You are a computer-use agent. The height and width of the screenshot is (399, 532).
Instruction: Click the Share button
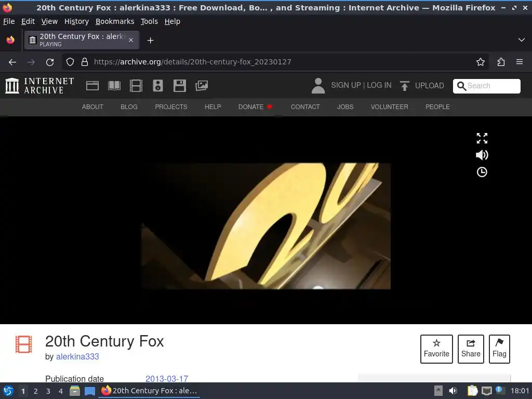pos(471,349)
